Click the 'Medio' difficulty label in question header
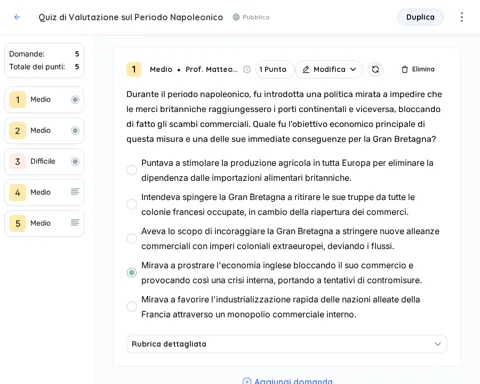 161,69
